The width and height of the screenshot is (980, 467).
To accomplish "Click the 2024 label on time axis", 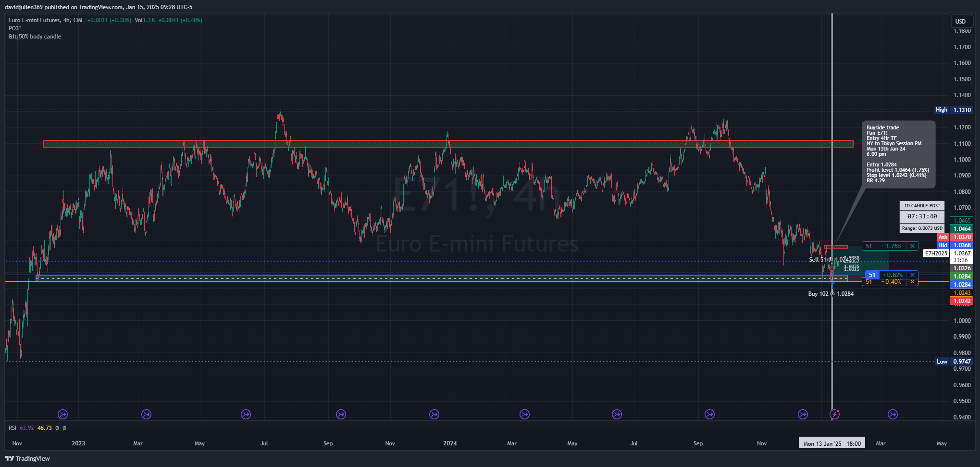I will (x=450, y=443).
